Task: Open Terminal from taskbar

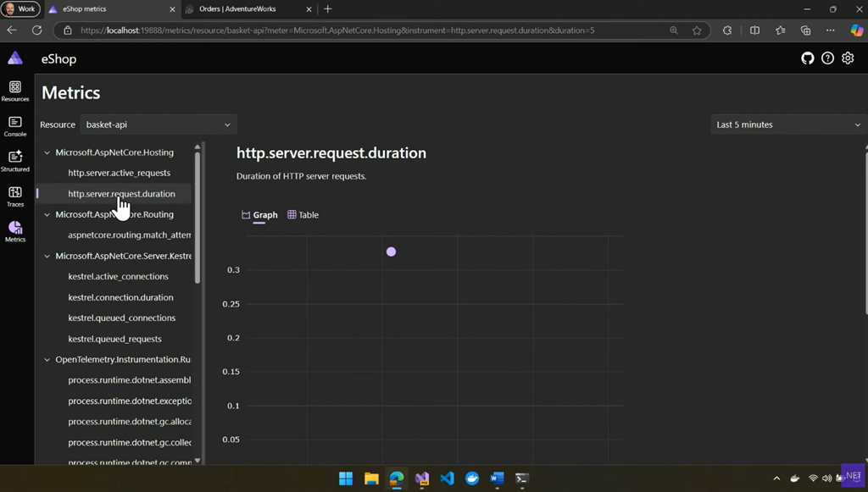Action: [x=522, y=478]
